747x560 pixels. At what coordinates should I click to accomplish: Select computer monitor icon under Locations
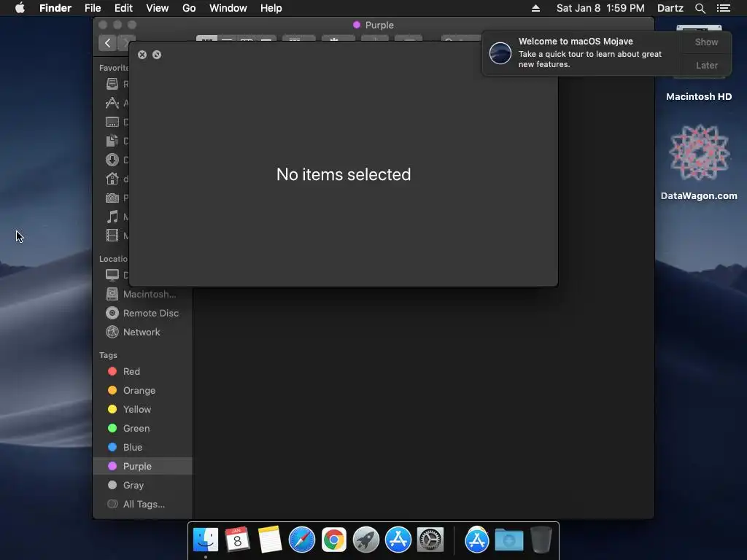click(x=112, y=275)
